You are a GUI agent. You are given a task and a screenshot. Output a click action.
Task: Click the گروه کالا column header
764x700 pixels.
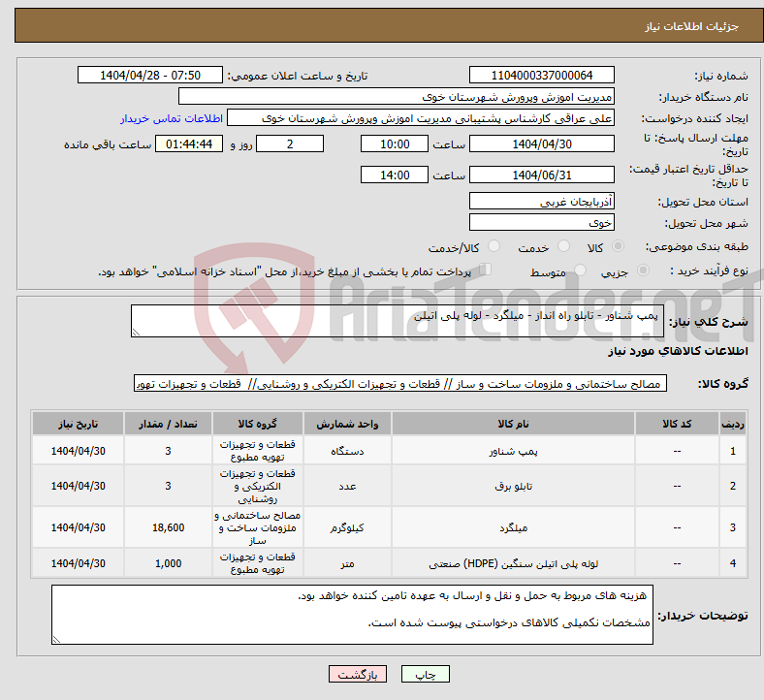pos(258,424)
